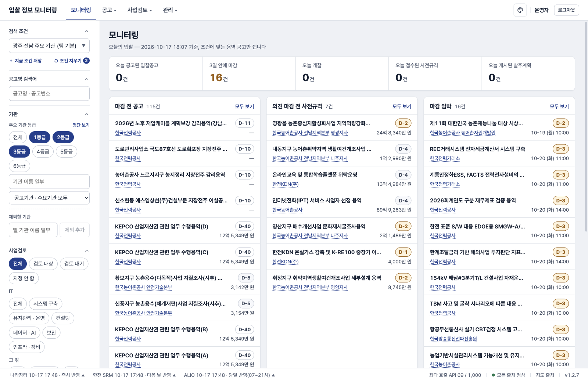
Task: Toggle the 5등급 agency grade chip
Action: click(x=67, y=152)
